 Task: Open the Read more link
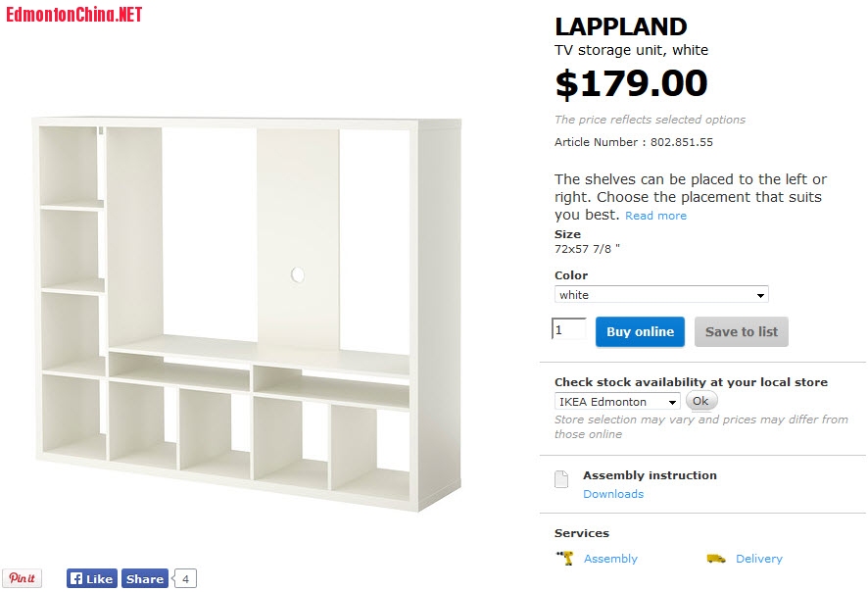pos(655,216)
